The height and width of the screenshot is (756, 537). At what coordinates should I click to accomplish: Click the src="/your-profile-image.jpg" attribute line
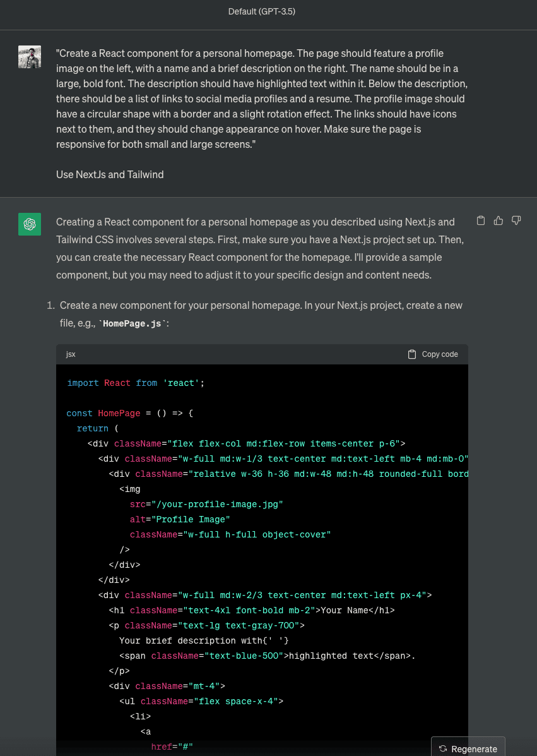pos(206,504)
